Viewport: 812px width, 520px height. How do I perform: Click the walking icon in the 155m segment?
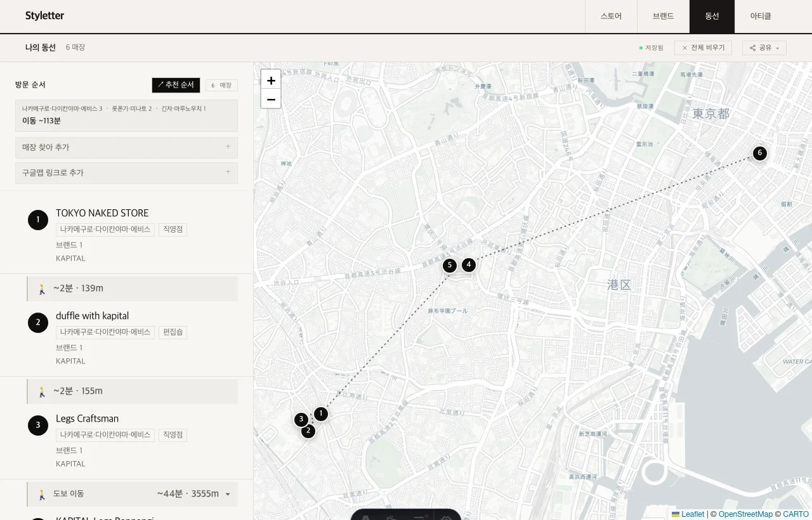tap(42, 391)
